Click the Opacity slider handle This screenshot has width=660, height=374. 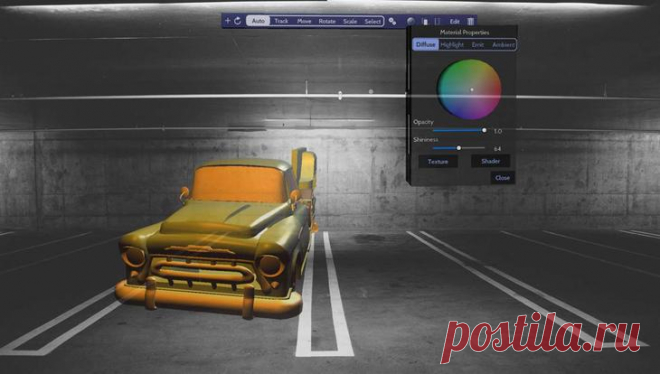point(484,130)
